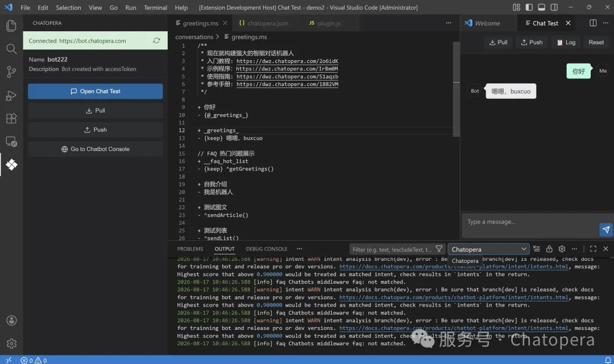The height and width of the screenshot is (364, 614).
Task: Open the Chatopera output channel dropdown
Action: coord(489,249)
